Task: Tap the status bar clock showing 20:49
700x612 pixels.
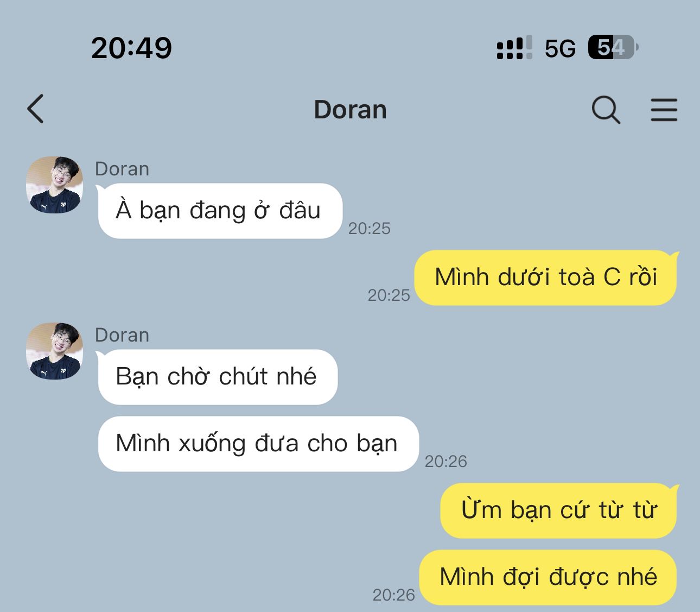Action: (x=132, y=48)
